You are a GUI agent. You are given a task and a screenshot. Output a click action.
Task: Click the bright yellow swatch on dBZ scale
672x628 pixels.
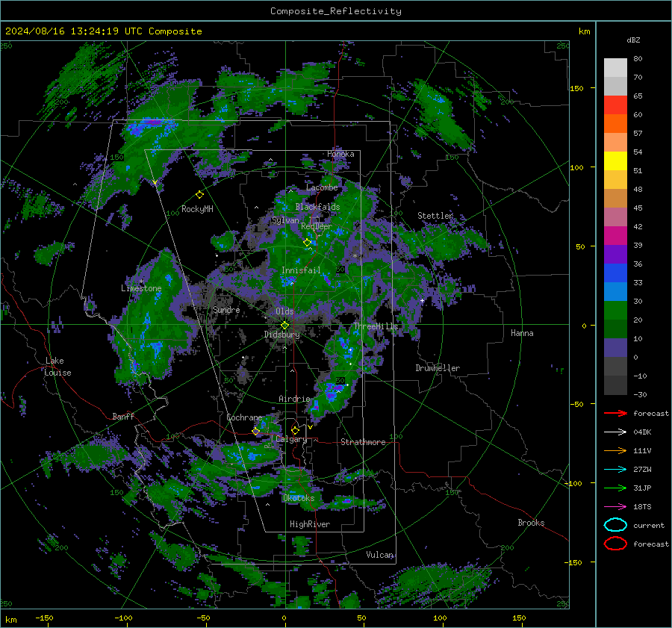[615, 161]
